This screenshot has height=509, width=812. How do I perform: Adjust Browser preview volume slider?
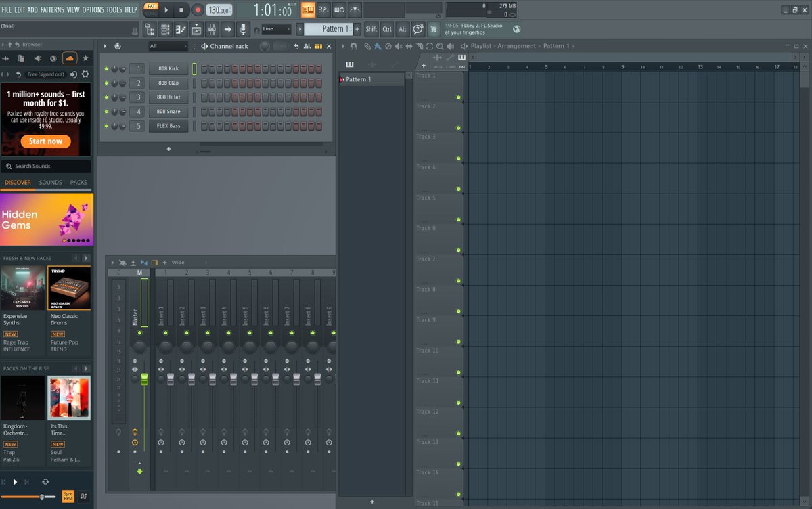pos(29,497)
